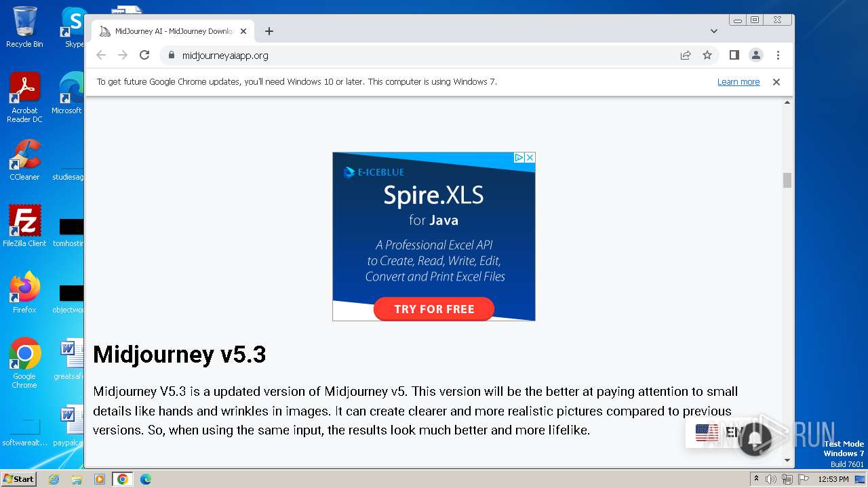This screenshot has height=488, width=868.
Task: Open the network tray icon
Action: pyautogui.click(x=787, y=479)
